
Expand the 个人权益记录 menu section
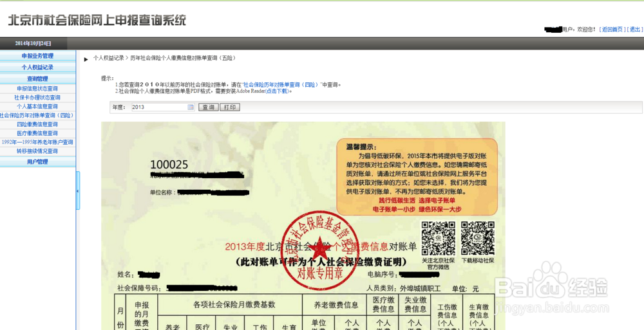pos(38,68)
